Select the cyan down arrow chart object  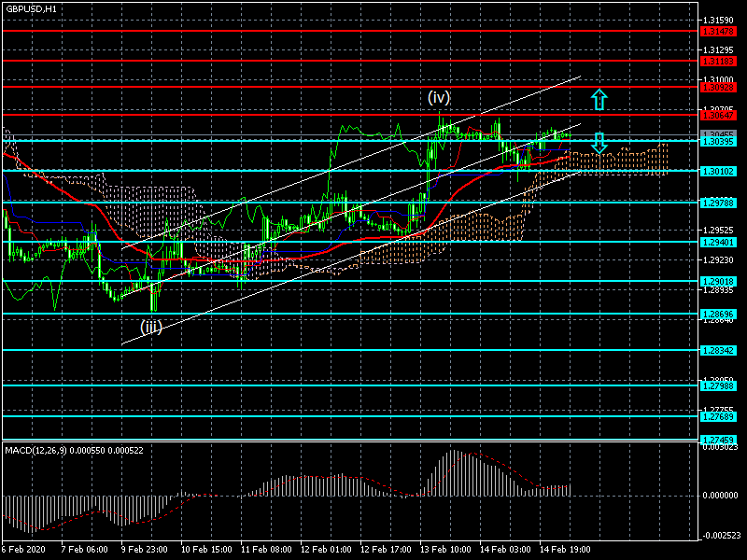pos(599,144)
